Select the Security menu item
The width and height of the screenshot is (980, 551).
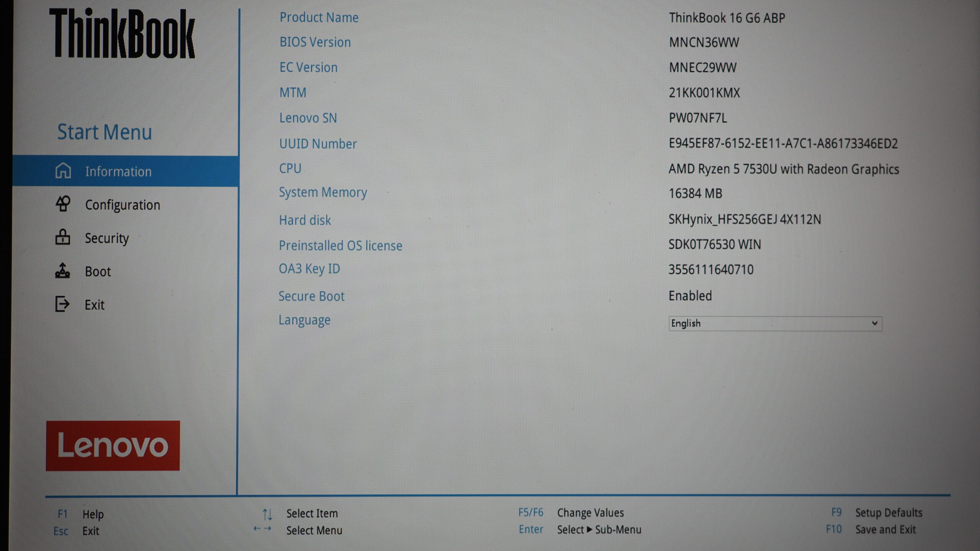tap(107, 238)
